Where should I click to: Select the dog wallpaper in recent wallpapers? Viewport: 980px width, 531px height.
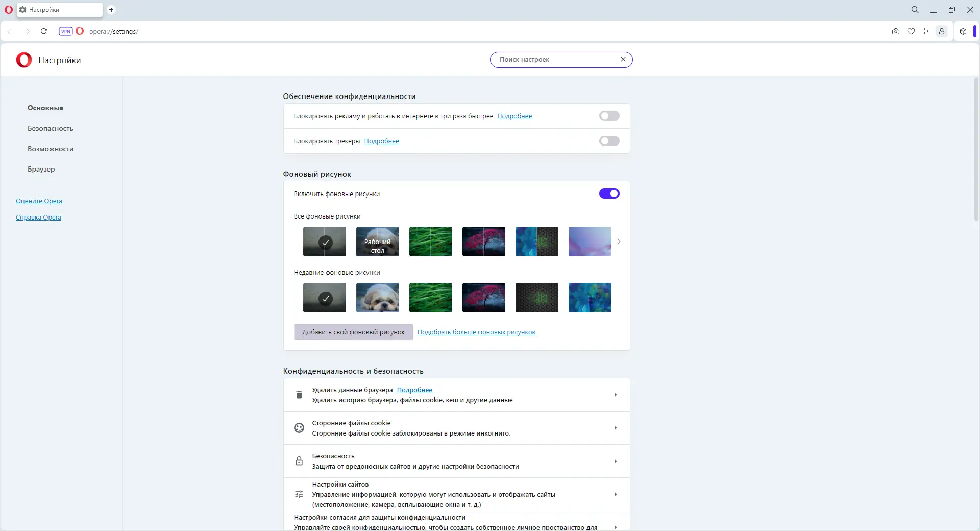pos(378,298)
